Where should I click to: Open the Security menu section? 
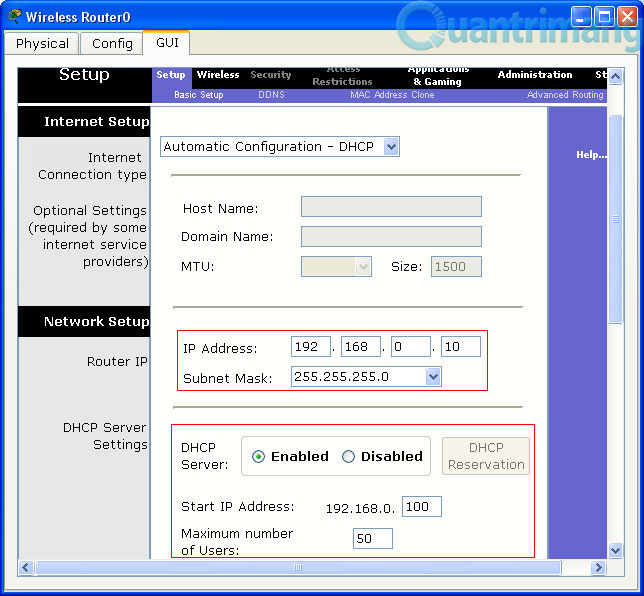click(271, 75)
